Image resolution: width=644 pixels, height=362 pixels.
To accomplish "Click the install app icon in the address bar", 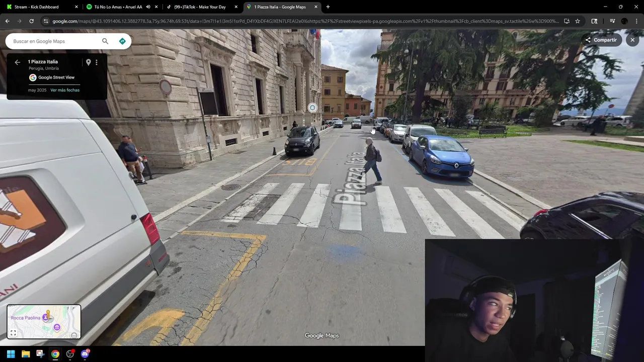I will coord(567,21).
